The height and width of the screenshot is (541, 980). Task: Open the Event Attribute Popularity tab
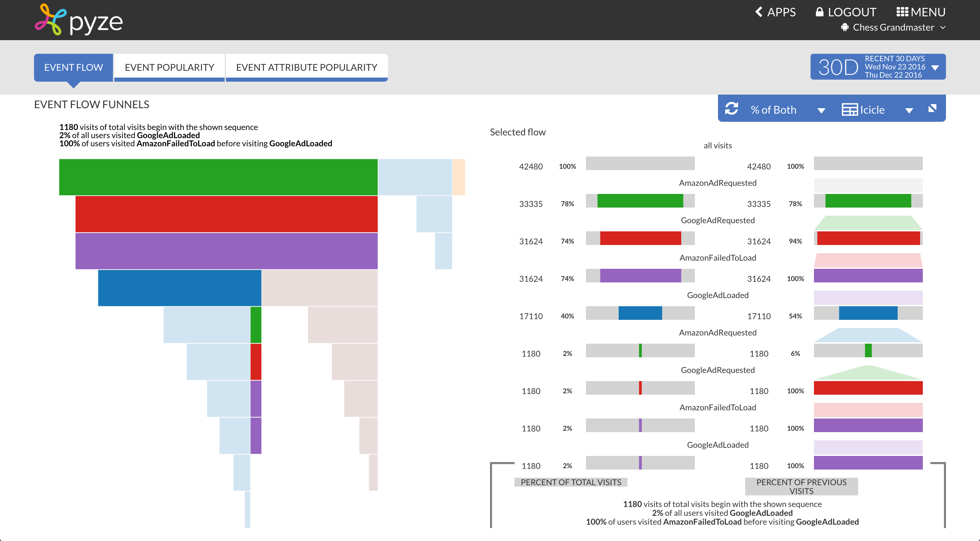[306, 67]
